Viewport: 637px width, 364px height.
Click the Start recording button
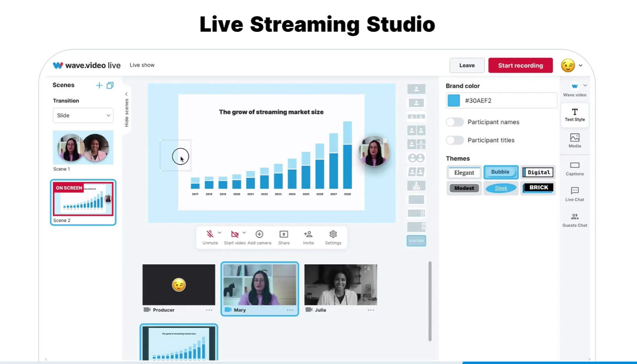520,66
